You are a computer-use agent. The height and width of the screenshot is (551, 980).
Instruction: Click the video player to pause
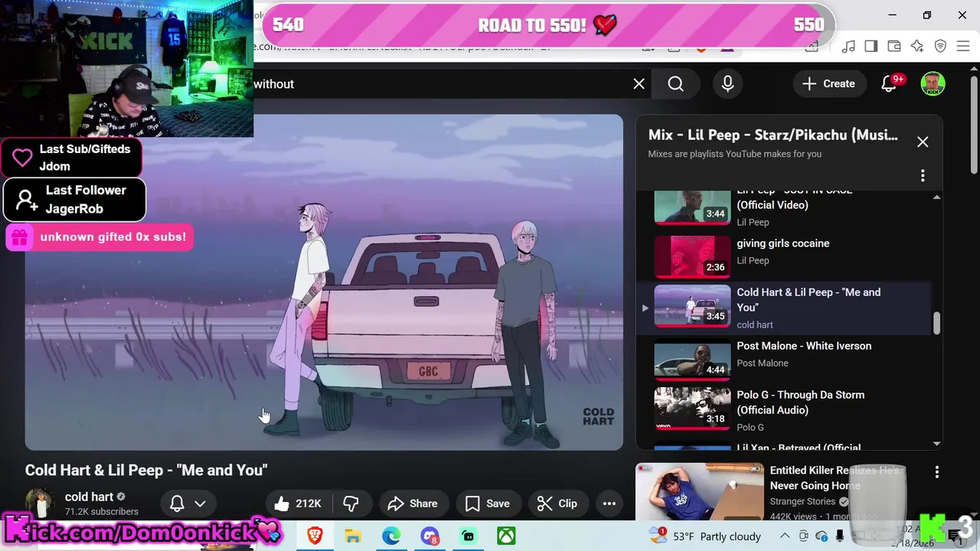(x=324, y=282)
